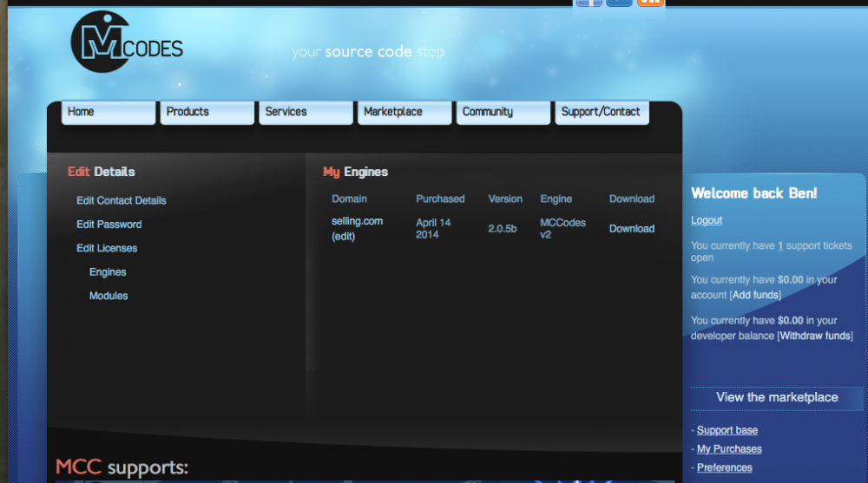Open the Support/Contact tab
The height and width of the screenshot is (483, 868).
pos(602,113)
